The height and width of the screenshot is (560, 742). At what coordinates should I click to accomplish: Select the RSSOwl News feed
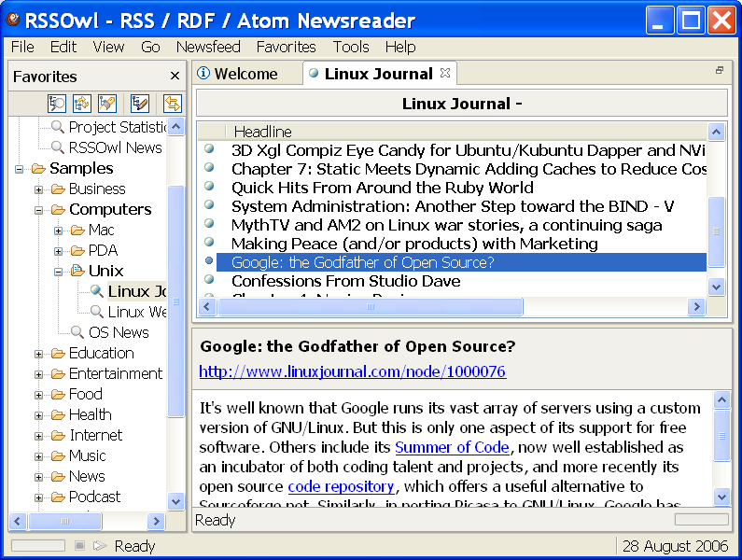point(115,147)
